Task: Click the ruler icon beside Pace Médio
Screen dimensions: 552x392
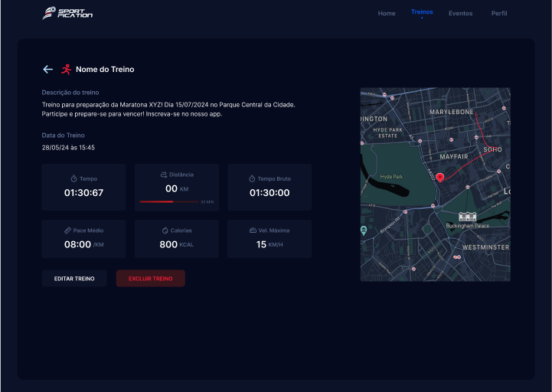Action: 67,230
